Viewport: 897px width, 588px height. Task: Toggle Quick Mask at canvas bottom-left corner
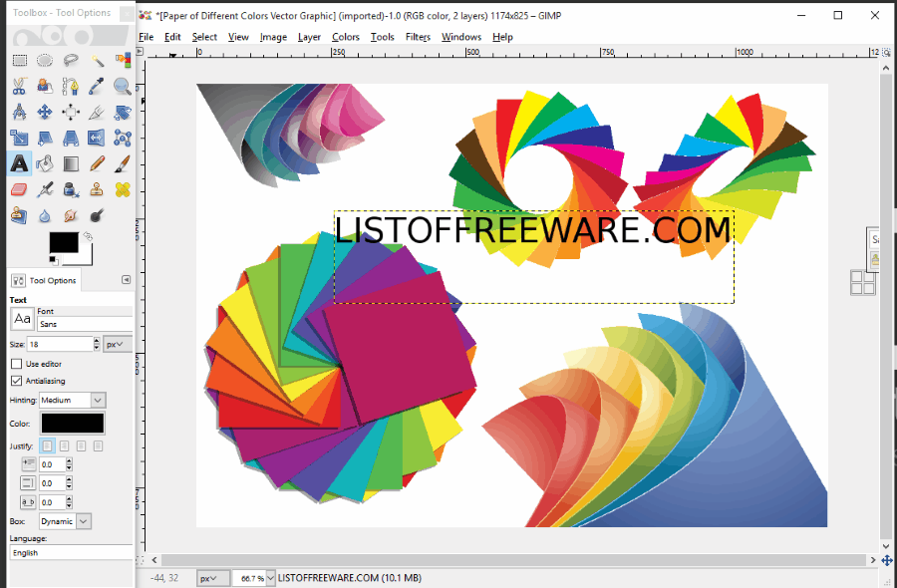(x=140, y=560)
